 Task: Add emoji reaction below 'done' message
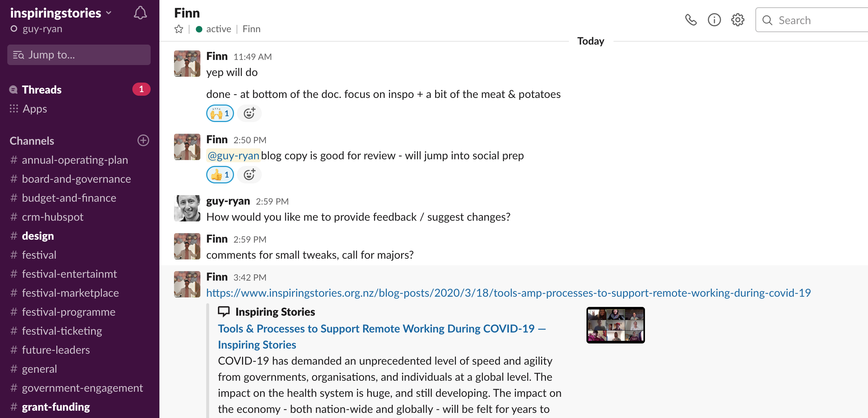point(249,113)
